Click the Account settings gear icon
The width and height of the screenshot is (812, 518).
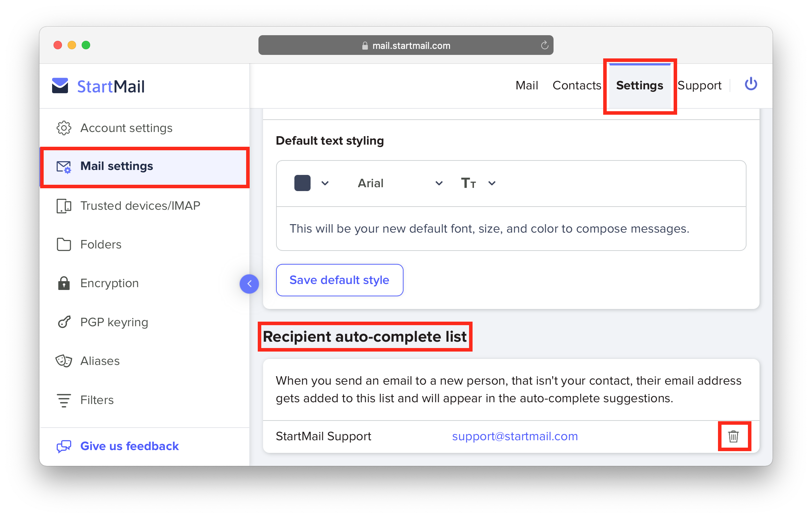coord(64,128)
